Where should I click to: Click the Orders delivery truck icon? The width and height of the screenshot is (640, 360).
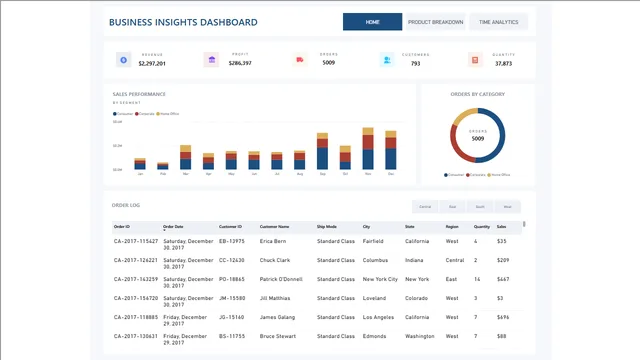(300, 60)
